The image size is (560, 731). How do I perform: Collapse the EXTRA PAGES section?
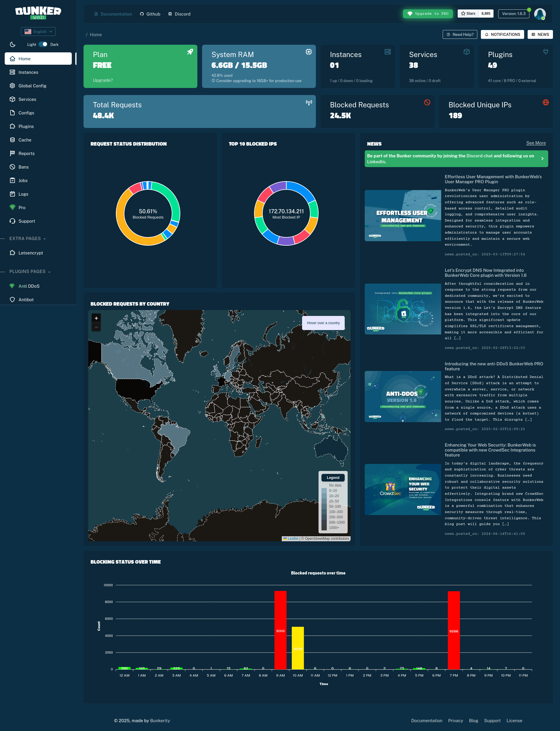pos(28,238)
